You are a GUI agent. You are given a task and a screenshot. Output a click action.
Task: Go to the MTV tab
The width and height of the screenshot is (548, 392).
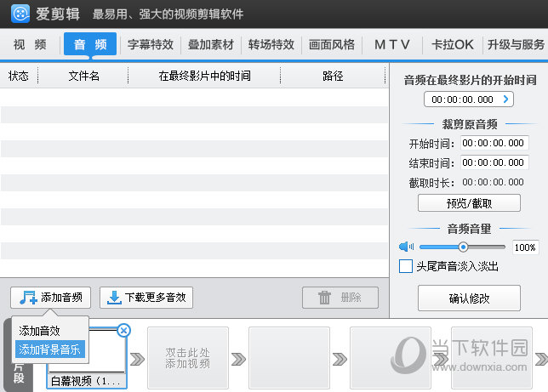pyautogui.click(x=392, y=44)
